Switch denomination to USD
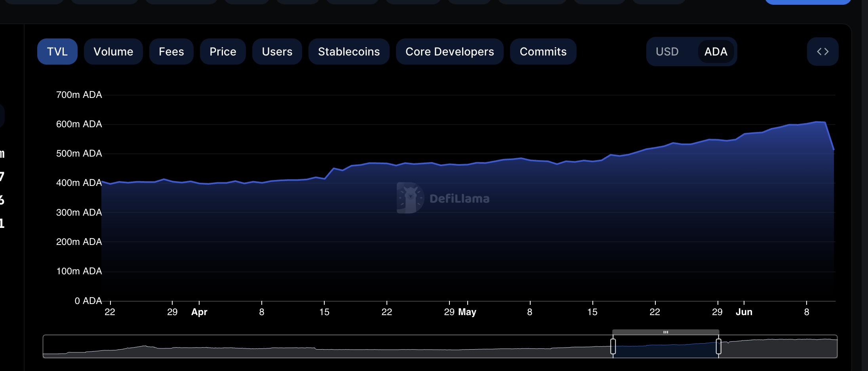This screenshot has height=371, width=868. [x=667, y=52]
